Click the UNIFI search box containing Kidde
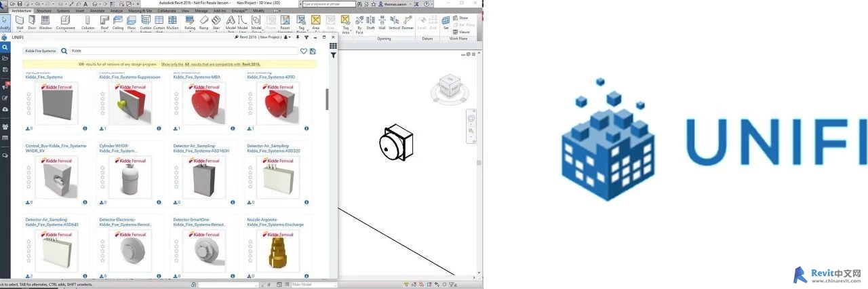The width and height of the screenshot is (868, 289). 183,51
